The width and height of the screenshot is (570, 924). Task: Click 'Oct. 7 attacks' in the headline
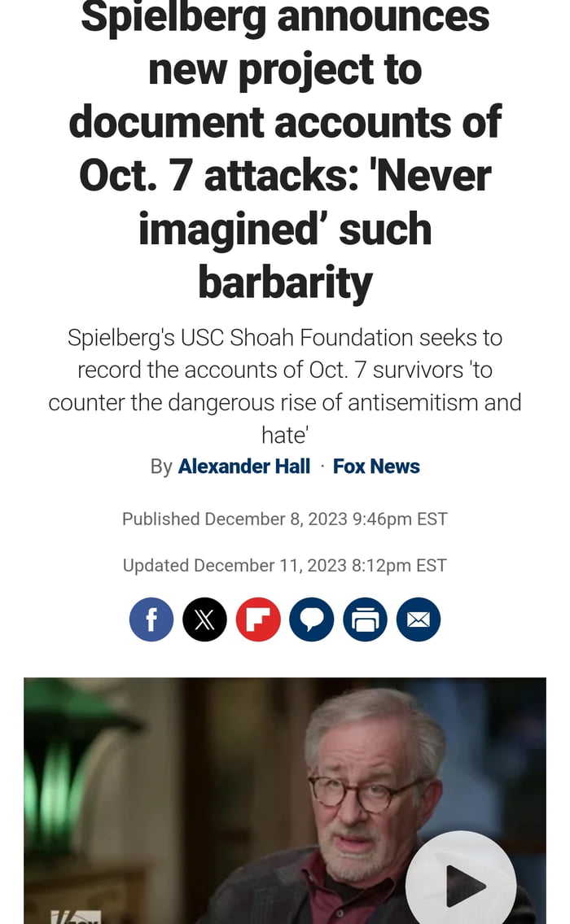(x=219, y=176)
